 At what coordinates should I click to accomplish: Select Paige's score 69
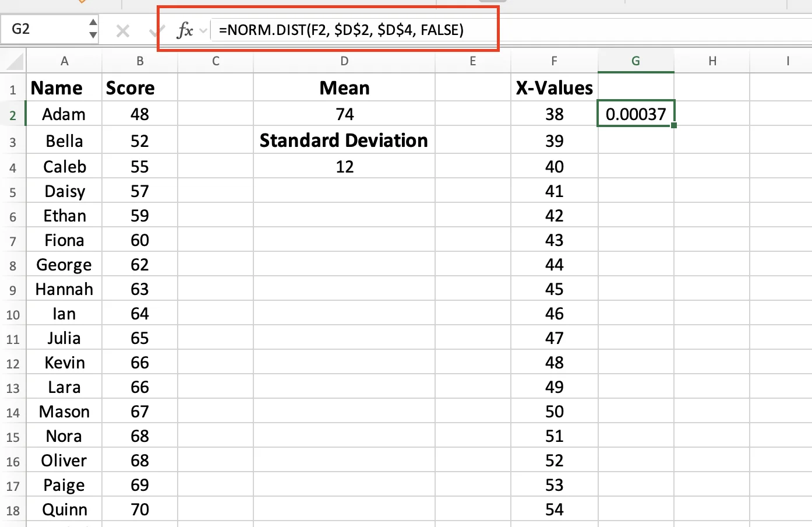pyautogui.click(x=140, y=484)
